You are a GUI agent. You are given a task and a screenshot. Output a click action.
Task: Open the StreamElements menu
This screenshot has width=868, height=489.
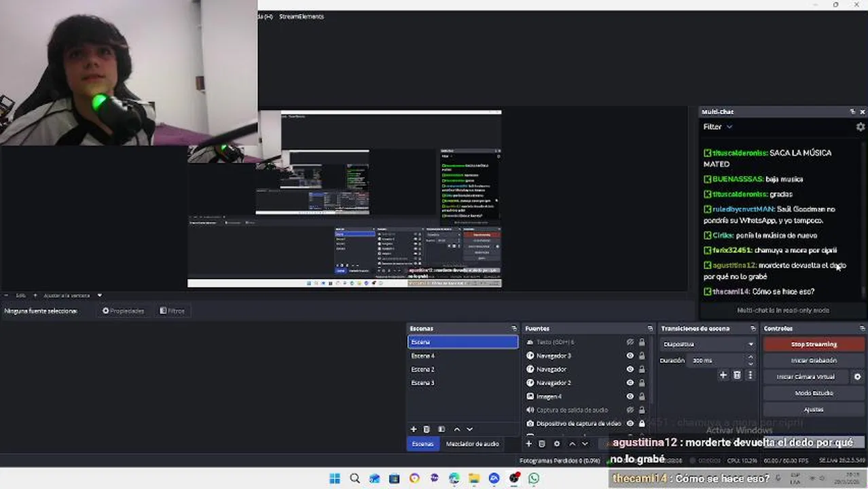pos(302,16)
